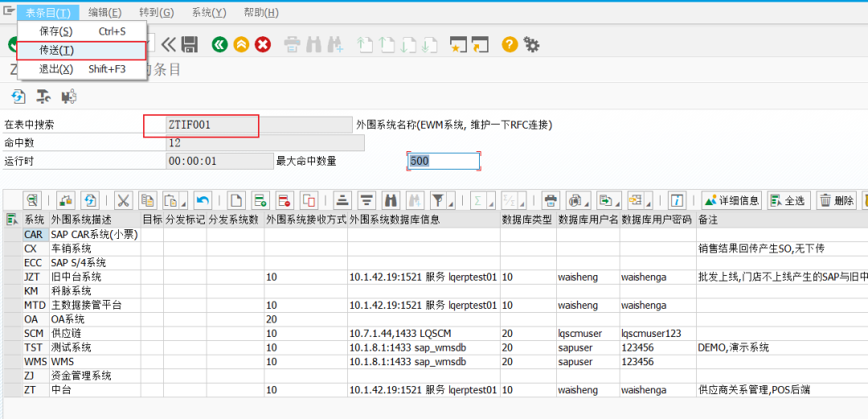Click the Sort Ascending icon

click(x=343, y=200)
